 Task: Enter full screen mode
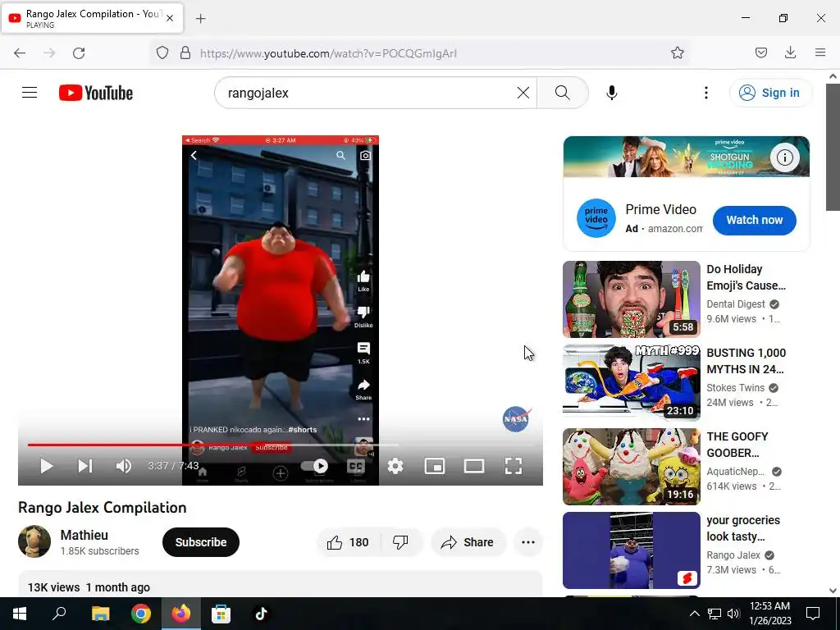point(514,466)
